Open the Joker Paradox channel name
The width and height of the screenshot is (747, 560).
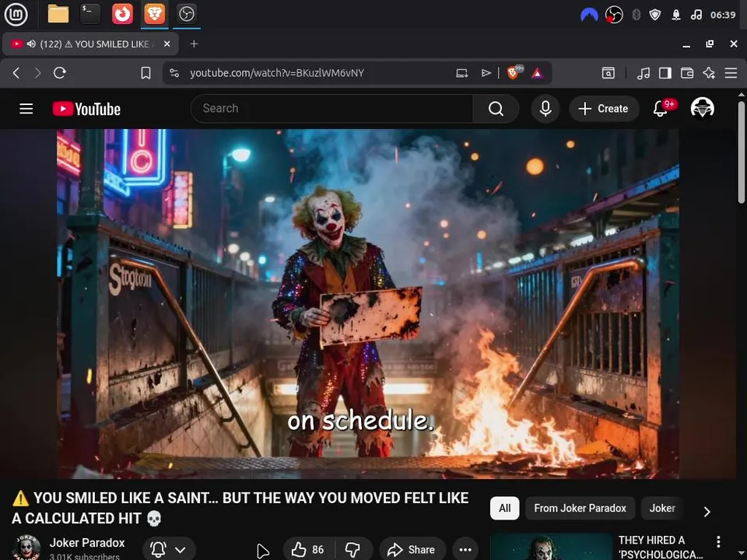tap(87, 542)
